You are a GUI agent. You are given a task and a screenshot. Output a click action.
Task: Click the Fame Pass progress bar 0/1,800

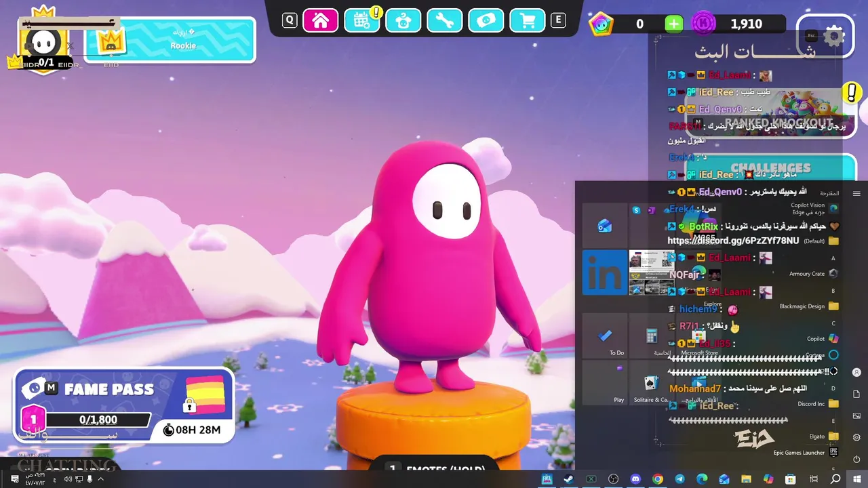click(98, 420)
